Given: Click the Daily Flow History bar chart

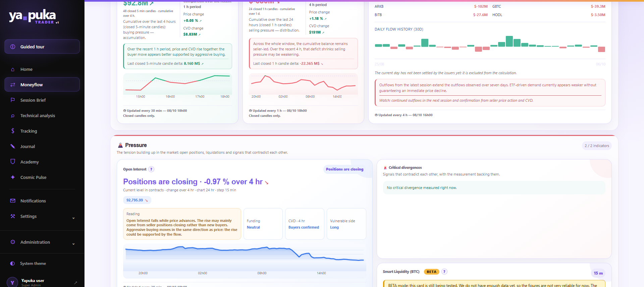Looking at the screenshot, I should [x=490, y=44].
